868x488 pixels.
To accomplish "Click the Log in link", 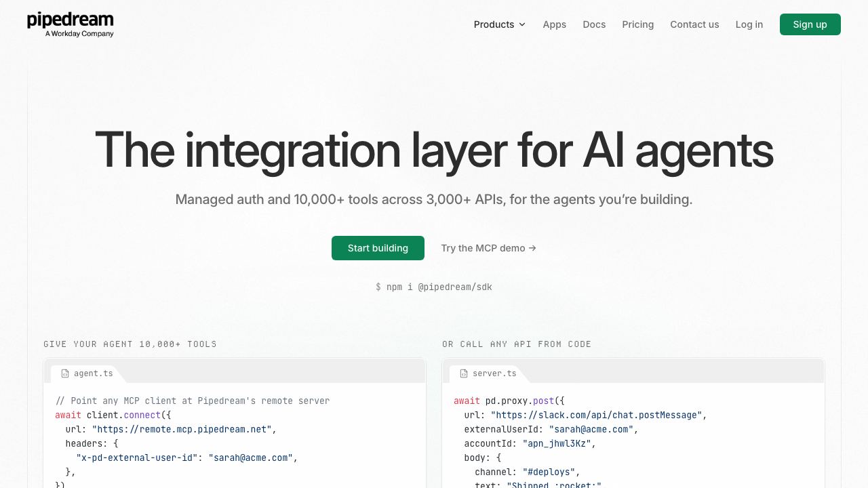I will [x=749, y=24].
